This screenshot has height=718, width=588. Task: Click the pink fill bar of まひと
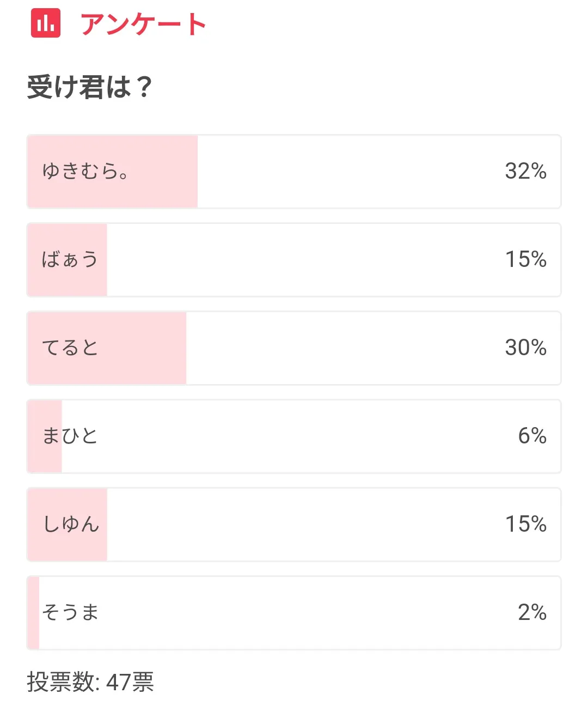point(45,436)
